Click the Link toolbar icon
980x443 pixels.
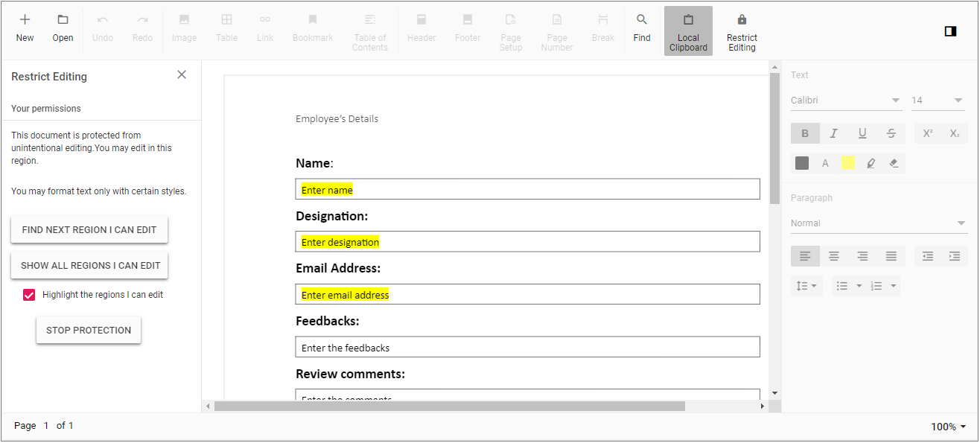tap(265, 19)
